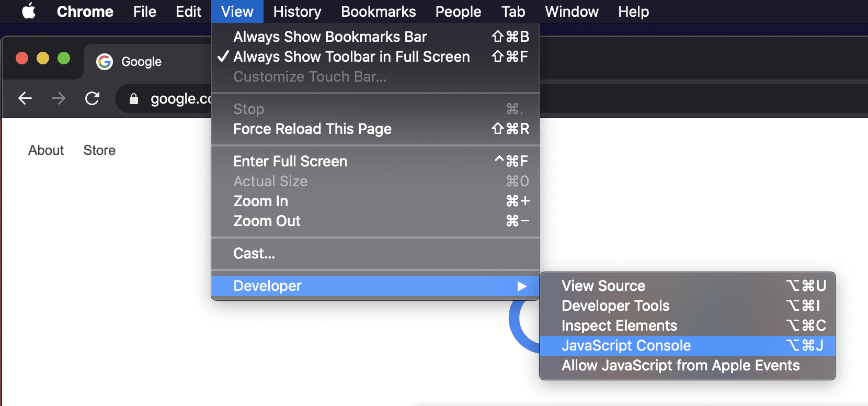Image resolution: width=868 pixels, height=406 pixels.
Task: Open the Bookmarks menu
Action: pos(378,12)
